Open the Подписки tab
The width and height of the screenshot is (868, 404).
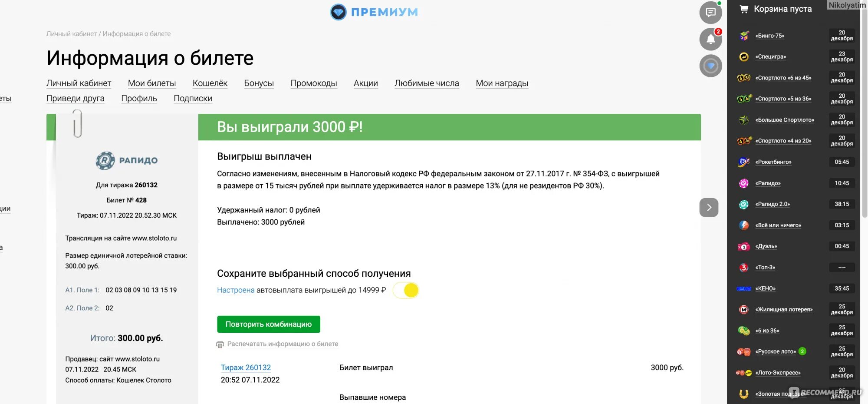click(193, 98)
